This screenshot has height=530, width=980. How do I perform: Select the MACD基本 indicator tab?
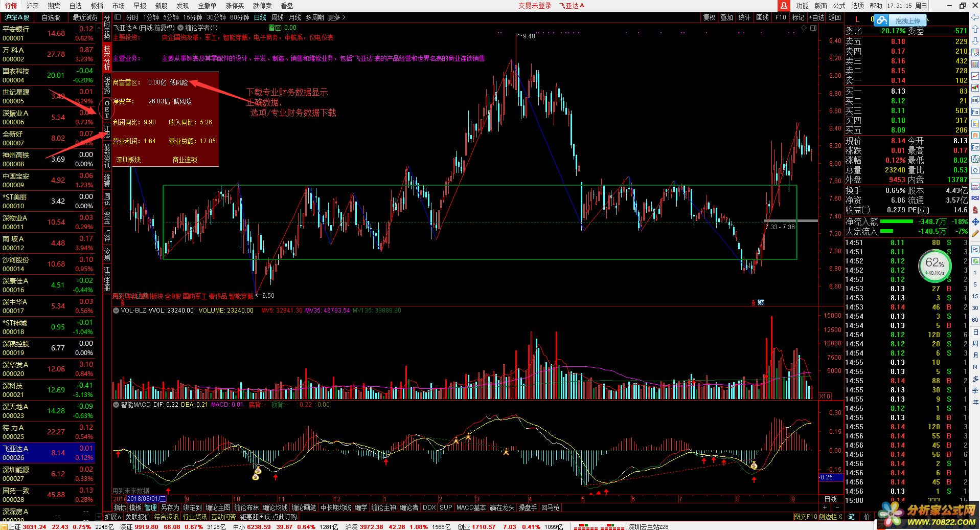[x=471, y=507]
